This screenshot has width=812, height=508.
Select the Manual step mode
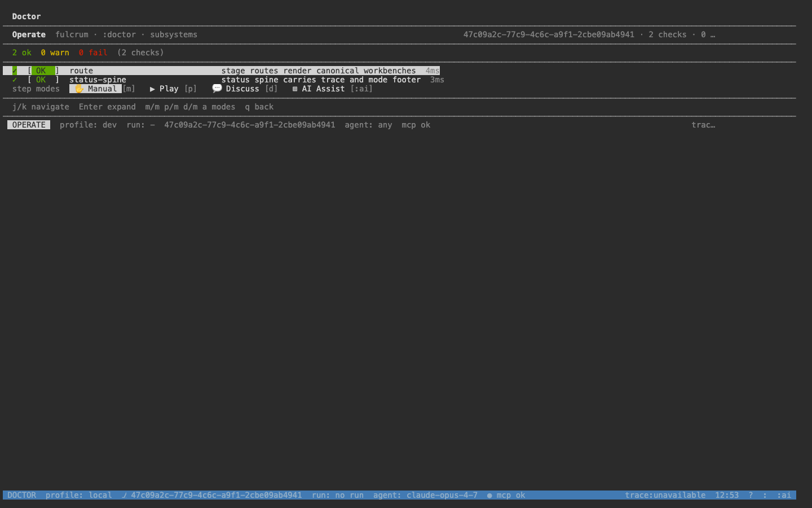[x=95, y=89]
